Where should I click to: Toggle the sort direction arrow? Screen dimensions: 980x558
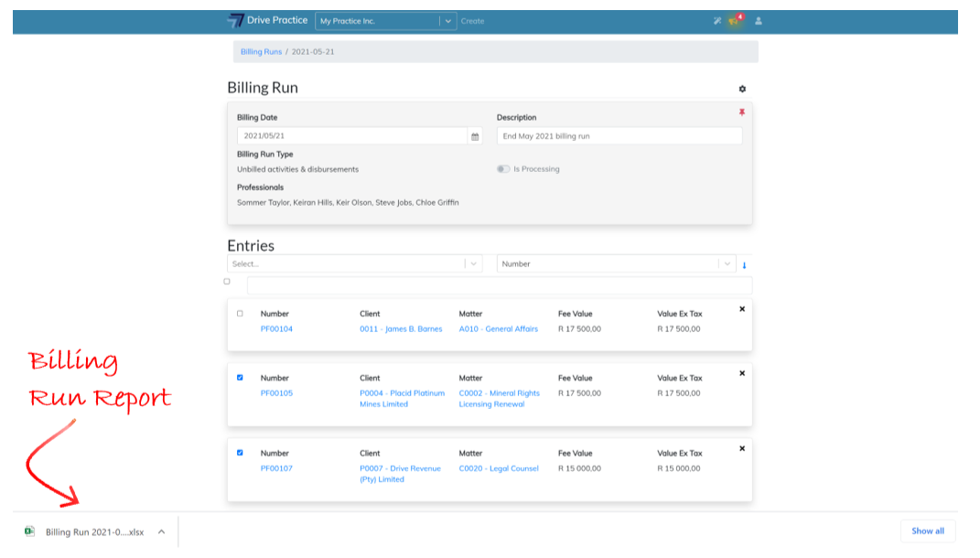pos(744,265)
